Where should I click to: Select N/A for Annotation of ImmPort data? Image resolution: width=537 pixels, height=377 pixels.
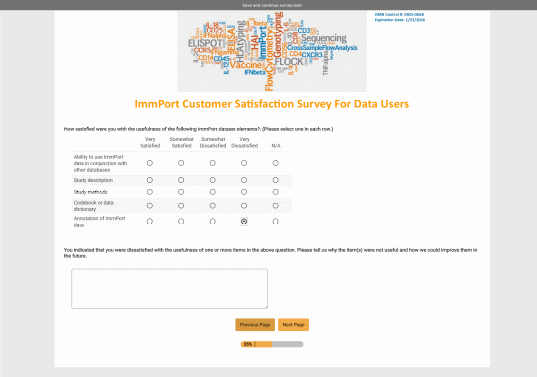275,222
